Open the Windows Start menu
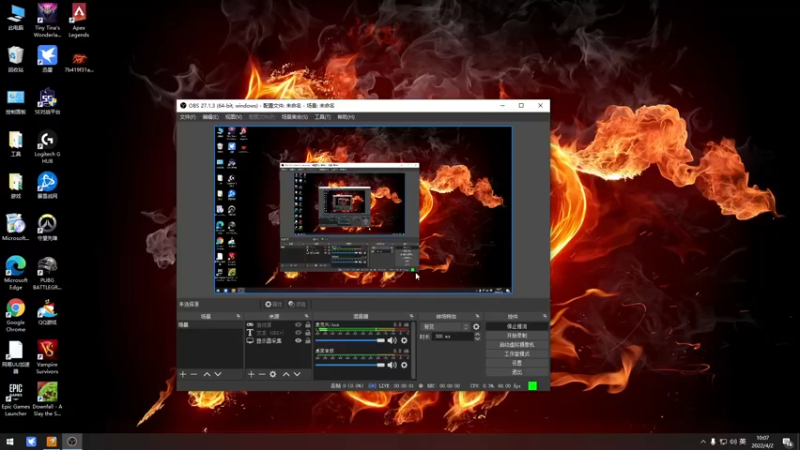The height and width of the screenshot is (450, 800). tap(10, 441)
